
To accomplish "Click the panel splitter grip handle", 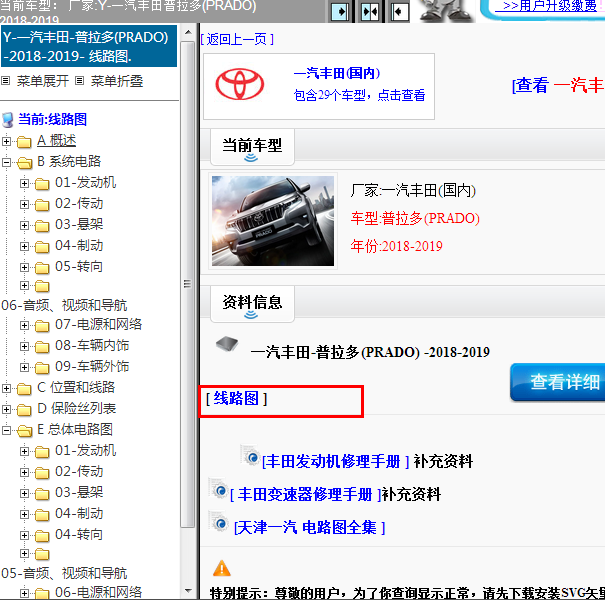I will [188, 284].
